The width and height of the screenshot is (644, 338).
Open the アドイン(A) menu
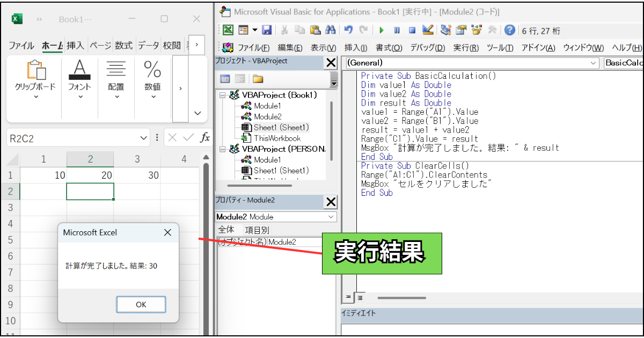pyautogui.click(x=538, y=48)
